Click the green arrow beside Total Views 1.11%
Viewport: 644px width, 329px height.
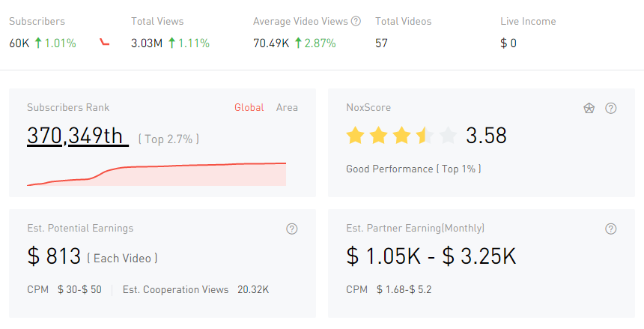click(x=171, y=43)
